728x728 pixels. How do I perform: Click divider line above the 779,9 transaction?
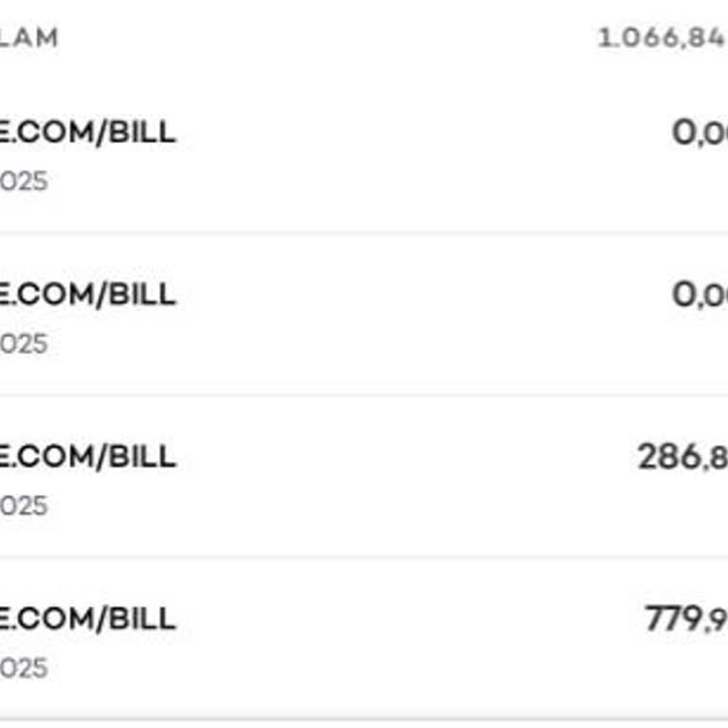(x=364, y=557)
